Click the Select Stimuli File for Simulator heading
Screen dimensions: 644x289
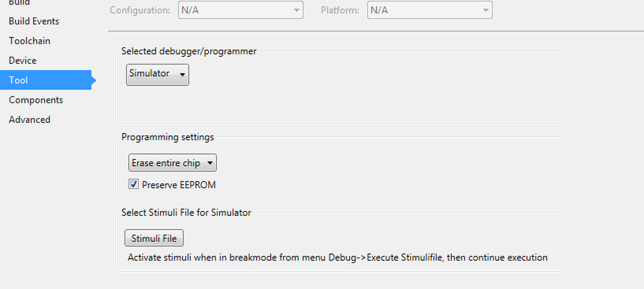pyautogui.click(x=186, y=212)
